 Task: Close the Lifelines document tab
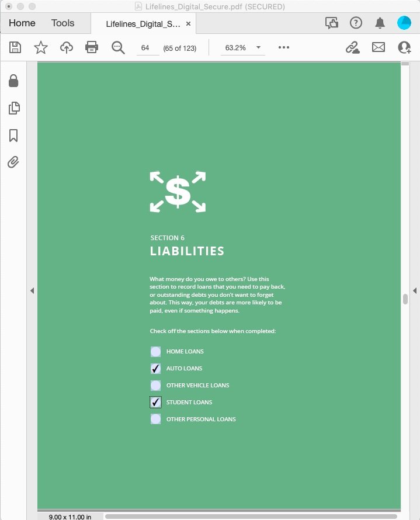[x=188, y=24]
